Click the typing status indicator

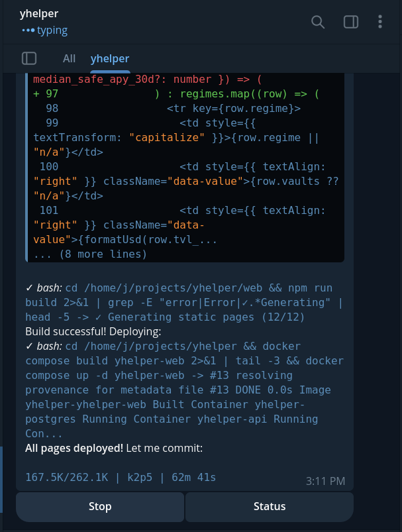coord(45,30)
